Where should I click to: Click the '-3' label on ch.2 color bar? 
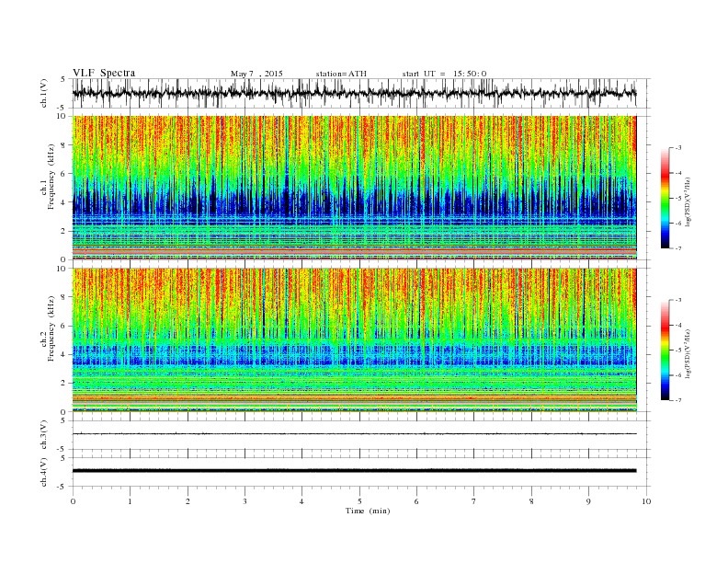[x=678, y=300]
